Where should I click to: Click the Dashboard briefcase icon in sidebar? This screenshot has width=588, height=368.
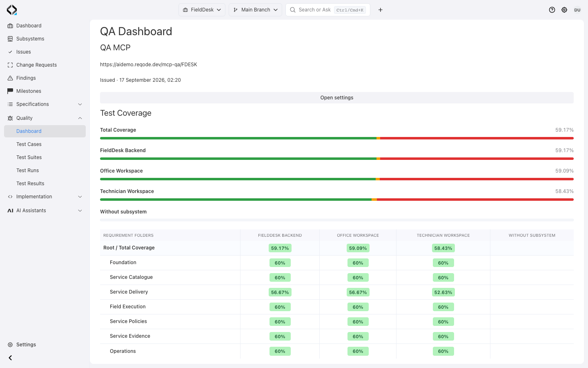pyautogui.click(x=10, y=26)
